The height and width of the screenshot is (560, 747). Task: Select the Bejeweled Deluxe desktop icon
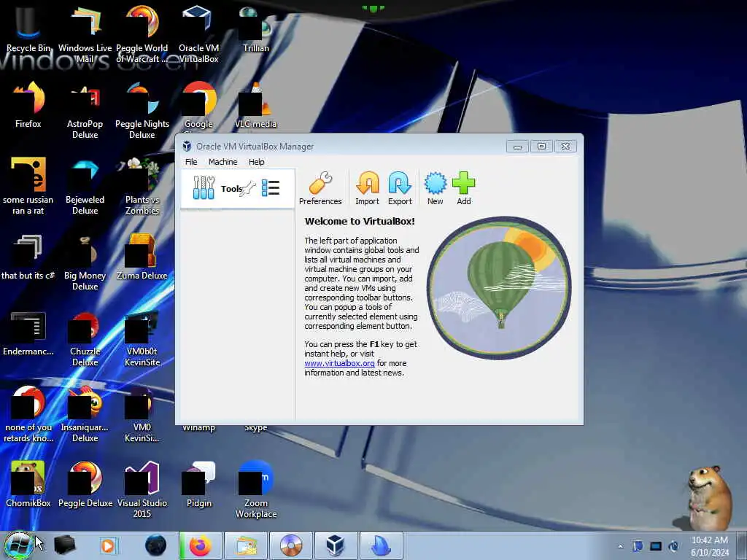point(85,186)
